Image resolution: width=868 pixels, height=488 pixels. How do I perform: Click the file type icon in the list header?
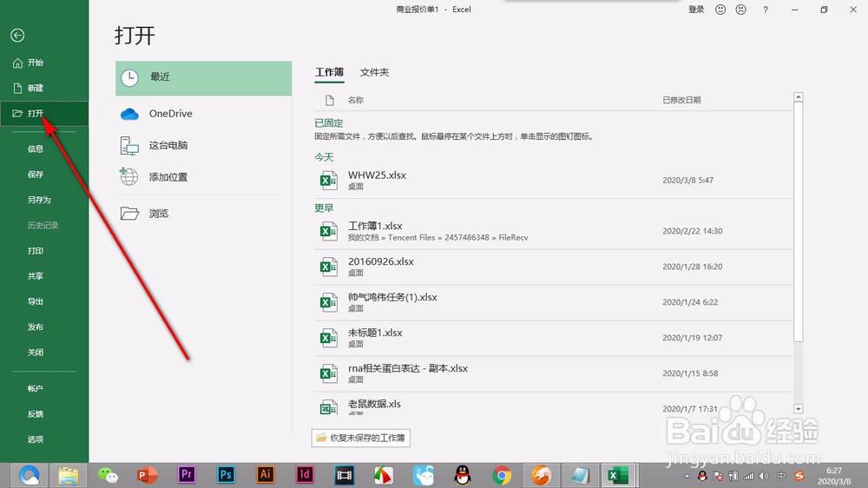pos(329,100)
